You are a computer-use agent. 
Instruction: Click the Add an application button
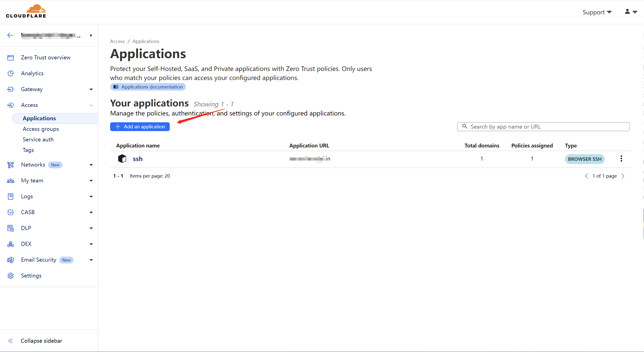click(140, 127)
